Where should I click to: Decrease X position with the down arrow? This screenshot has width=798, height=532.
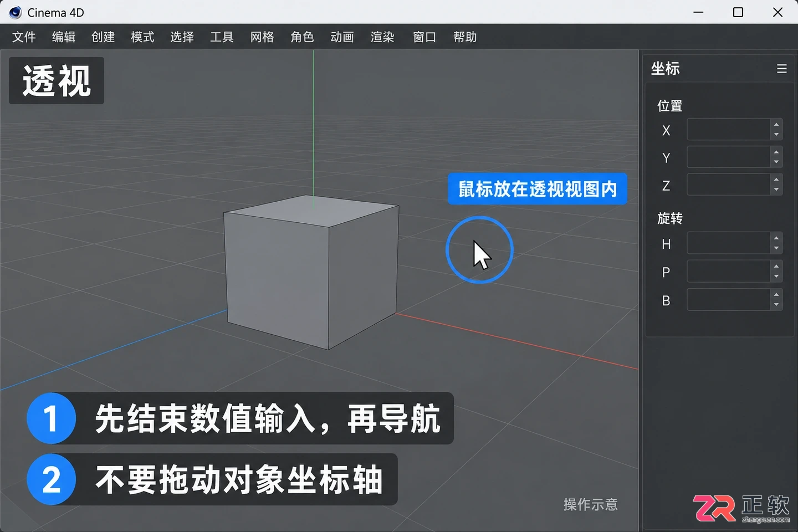pyautogui.click(x=776, y=135)
